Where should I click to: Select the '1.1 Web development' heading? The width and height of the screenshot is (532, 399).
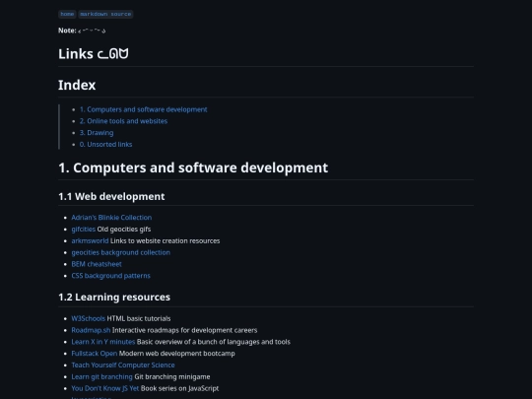point(111,196)
